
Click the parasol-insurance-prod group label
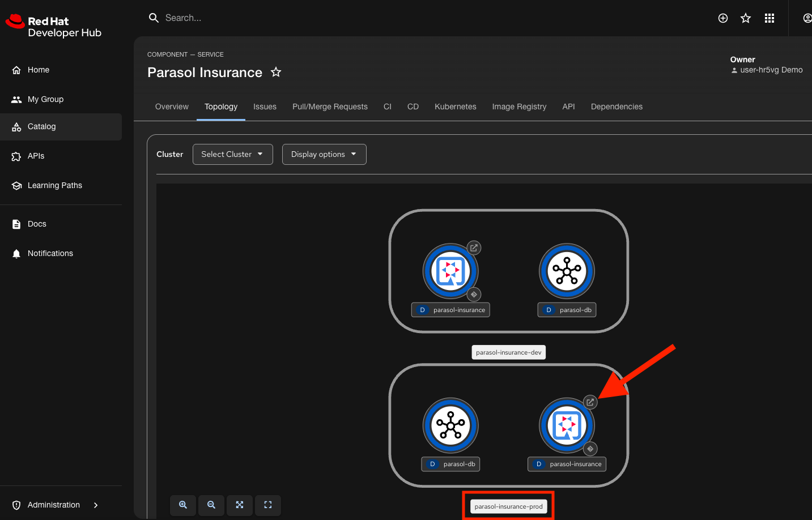click(x=509, y=506)
